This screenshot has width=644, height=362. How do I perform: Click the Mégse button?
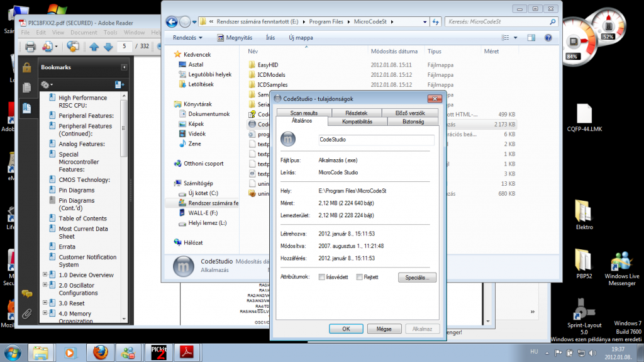click(x=384, y=329)
